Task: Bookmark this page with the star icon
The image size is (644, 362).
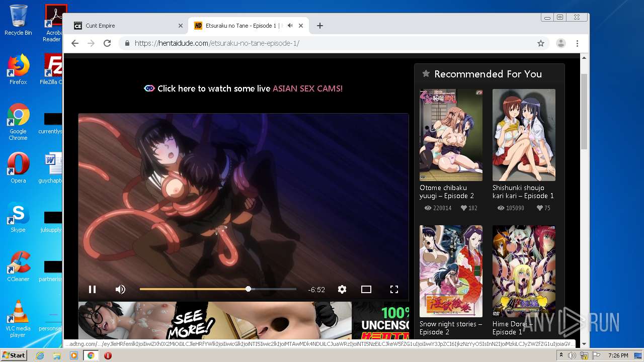Action: (541, 43)
